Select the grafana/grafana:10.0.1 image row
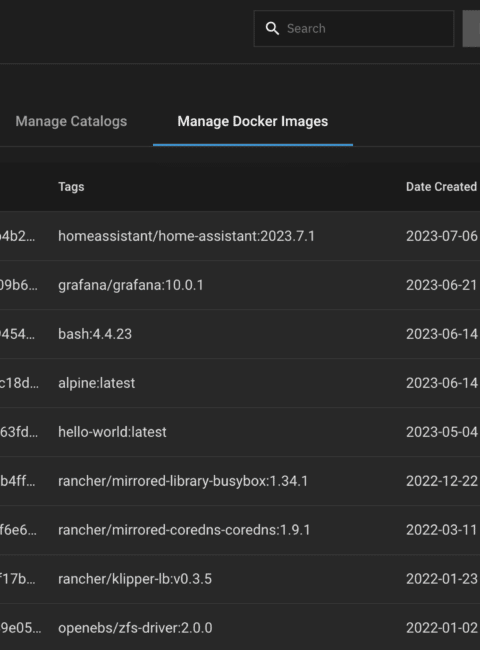 [x=240, y=285]
